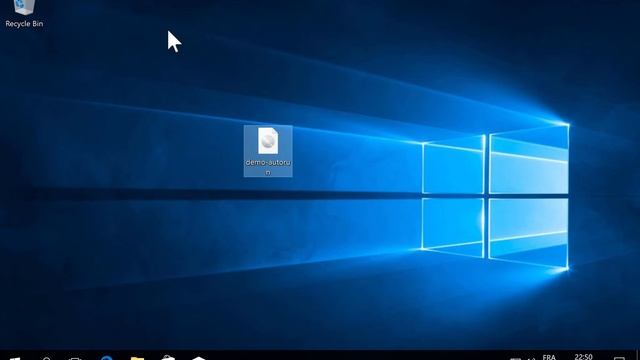The width and height of the screenshot is (640, 360).
Task: Open Microsoft Edge from the taskbar
Action: (107, 358)
